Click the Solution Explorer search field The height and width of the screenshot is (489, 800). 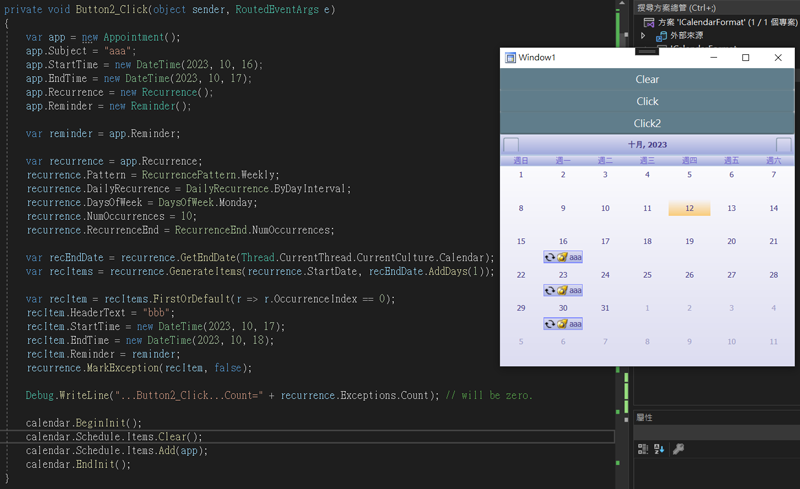click(715, 7)
